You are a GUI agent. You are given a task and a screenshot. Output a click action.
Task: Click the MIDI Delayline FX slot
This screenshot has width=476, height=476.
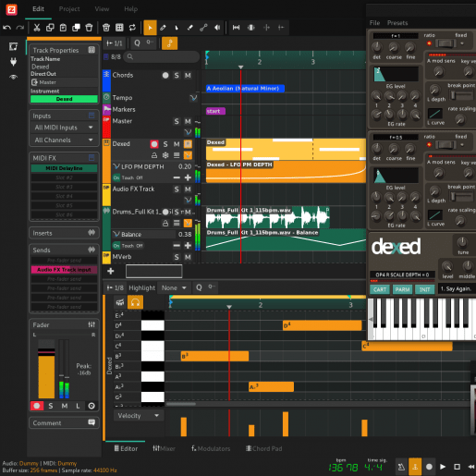click(64, 168)
